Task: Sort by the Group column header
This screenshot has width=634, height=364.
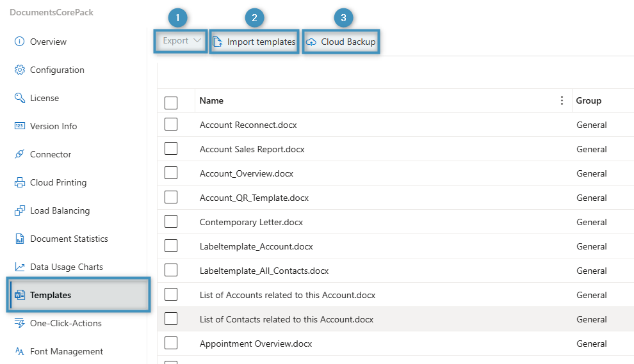Action: 589,100
